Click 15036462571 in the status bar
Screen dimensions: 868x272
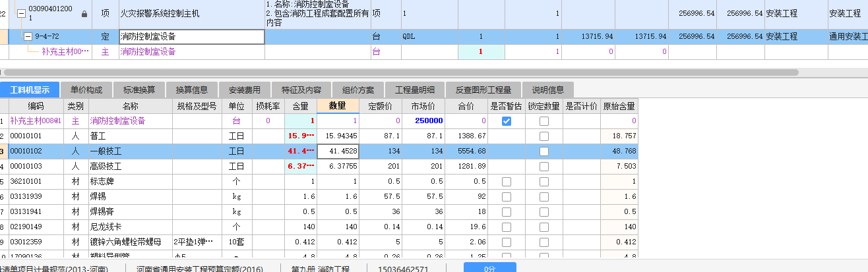[x=404, y=269]
